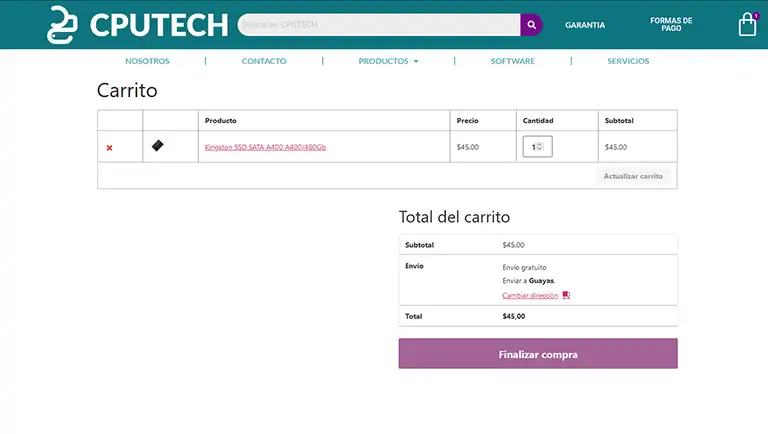Open the shopping bag cart icon
Viewport: 768px width, 434px height.
(747, 25)
